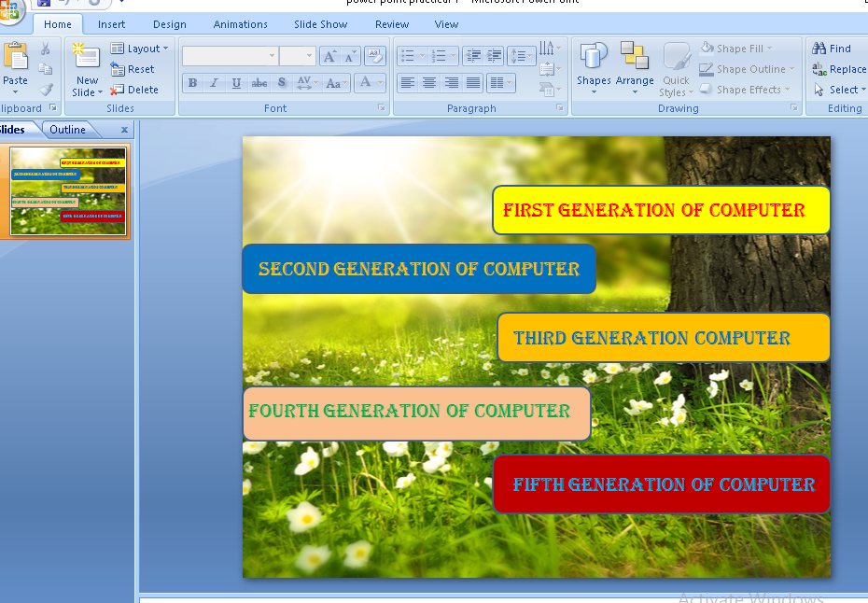Toggle Underline formatting
This screenshot has width=868, height=603.
[236, 83]
